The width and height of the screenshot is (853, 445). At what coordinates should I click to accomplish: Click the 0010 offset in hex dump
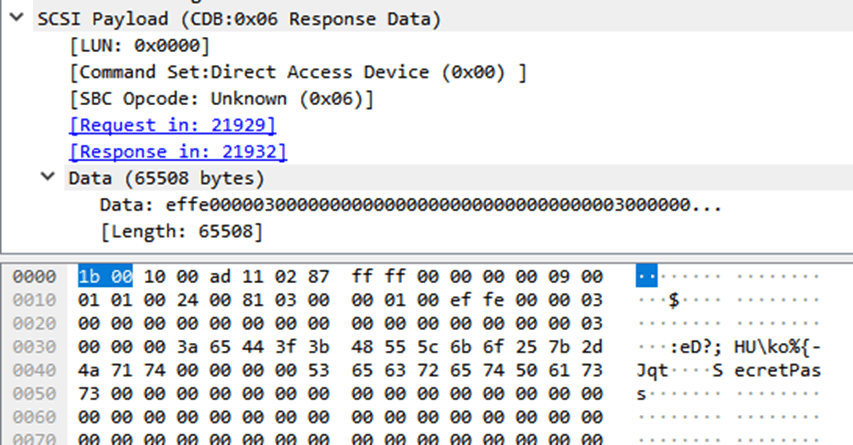tap(32, 299)
